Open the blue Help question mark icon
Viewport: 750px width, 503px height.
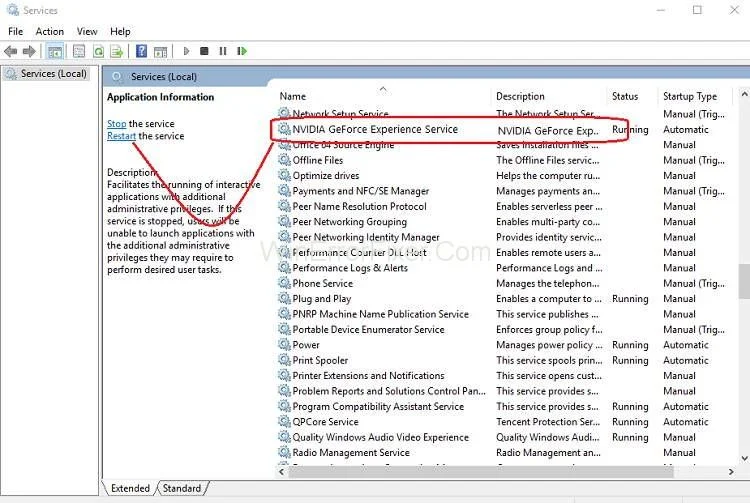tap(141, 51)
